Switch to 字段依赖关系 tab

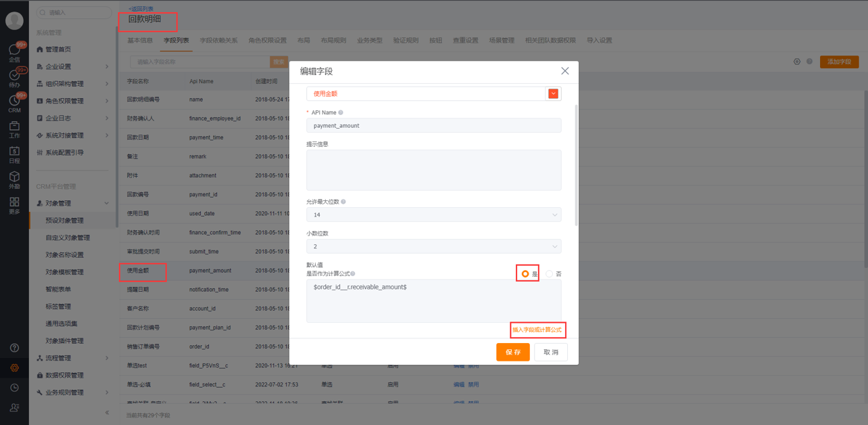coord(219,41)
